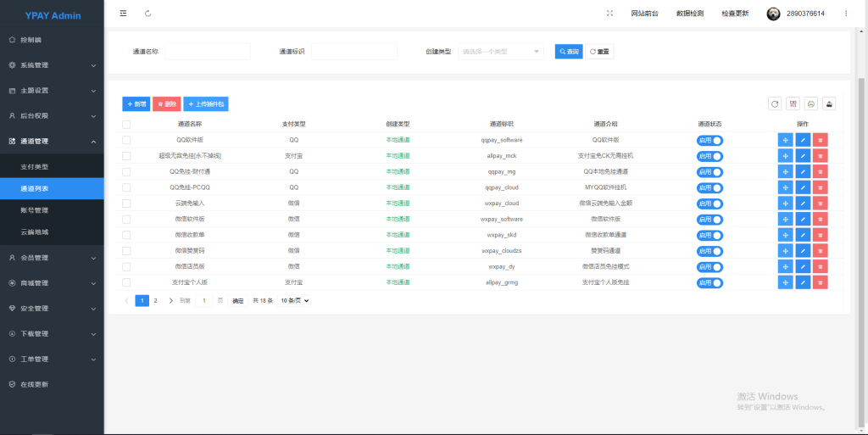868x435 pixels.
Task: Click the export icon above the table
Action: (829, 103)
